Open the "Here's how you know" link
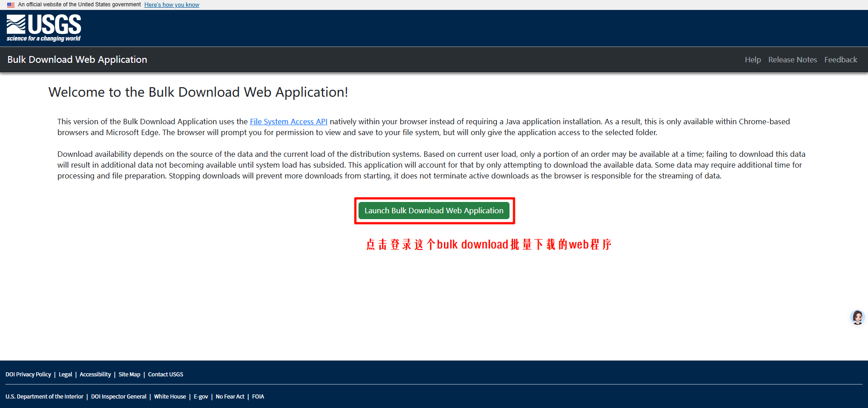 [x=172, y=5]
